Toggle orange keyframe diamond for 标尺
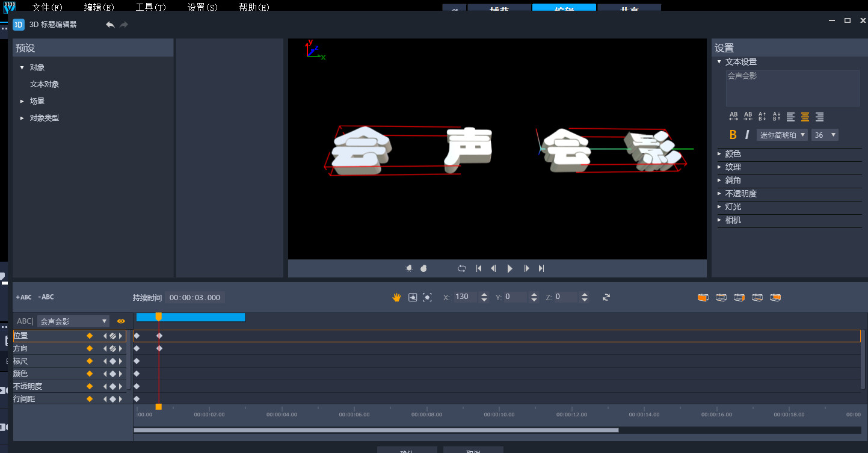Image resolution: width=868 pixels, height=453 pixels. tap(90, 361)
